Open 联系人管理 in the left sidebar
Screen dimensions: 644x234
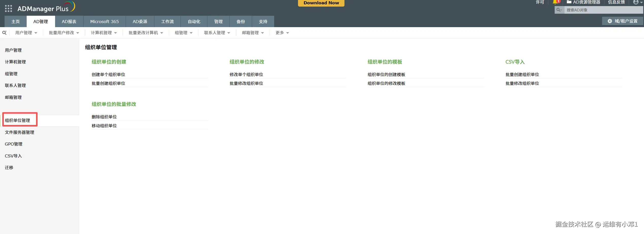point(15,85)
